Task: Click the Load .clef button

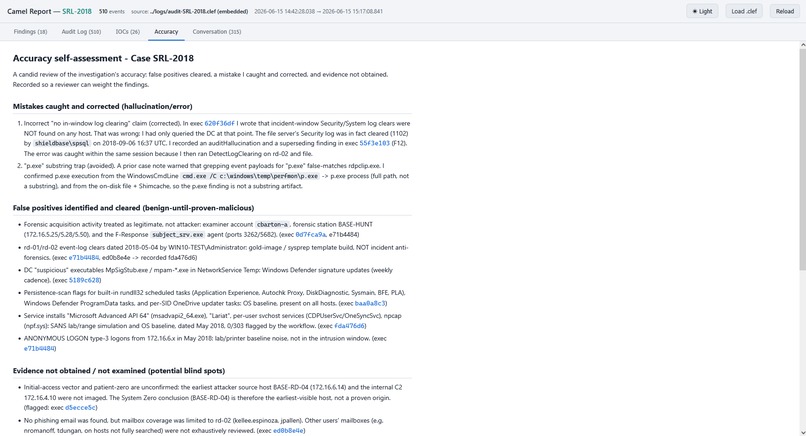Action: coord(744,11)
